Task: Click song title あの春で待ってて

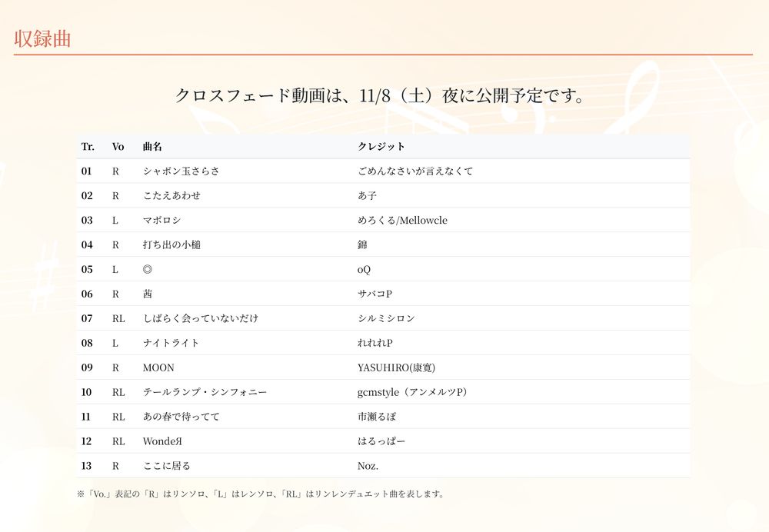Action: tap(181, 417)
